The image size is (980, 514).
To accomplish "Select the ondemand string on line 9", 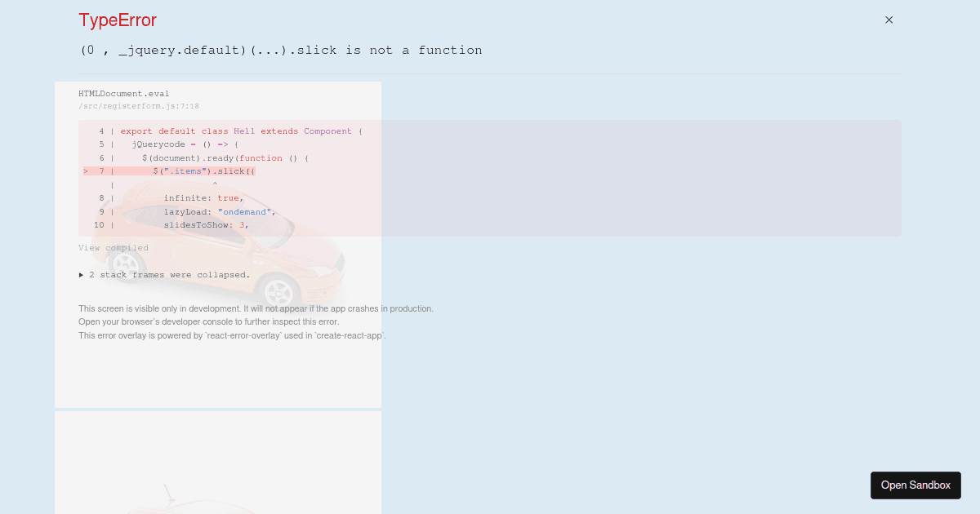I will tap(244, 211).
